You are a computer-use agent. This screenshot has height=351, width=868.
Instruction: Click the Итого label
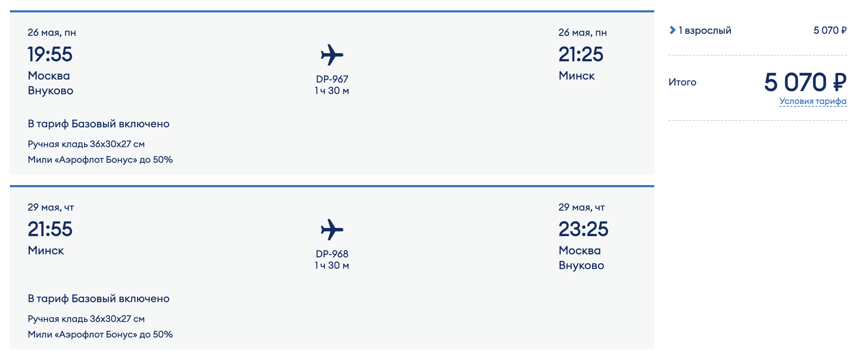click(x=682, y=82)
